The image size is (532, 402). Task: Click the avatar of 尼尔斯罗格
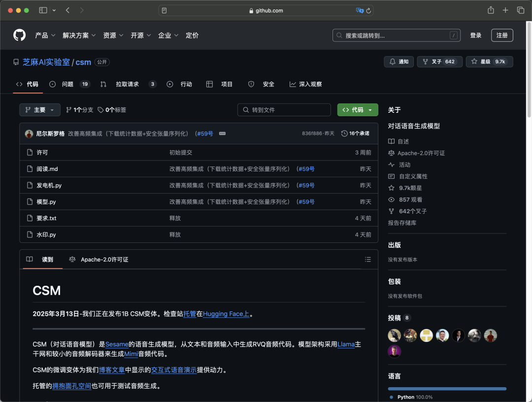pyautogui.click(x=29, y=134)
